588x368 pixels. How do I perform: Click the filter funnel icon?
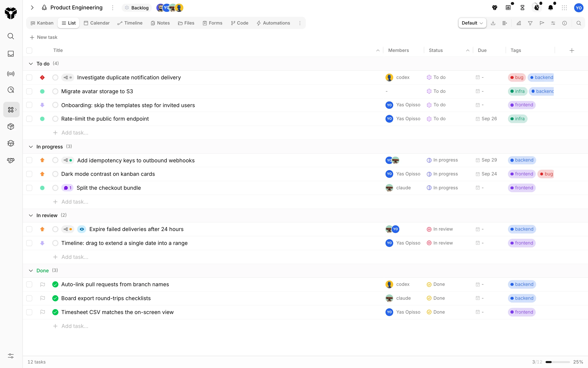click(530, 23)
